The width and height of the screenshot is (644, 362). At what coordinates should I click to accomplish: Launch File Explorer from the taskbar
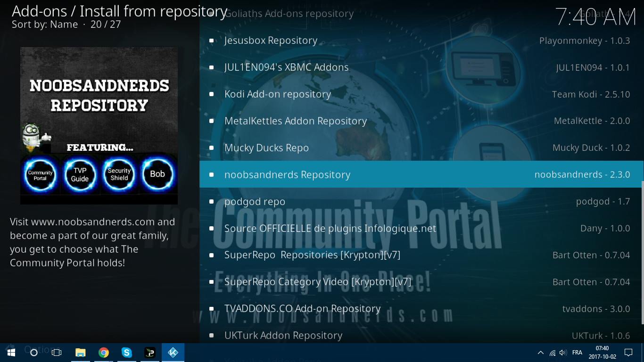click(81, 353)
